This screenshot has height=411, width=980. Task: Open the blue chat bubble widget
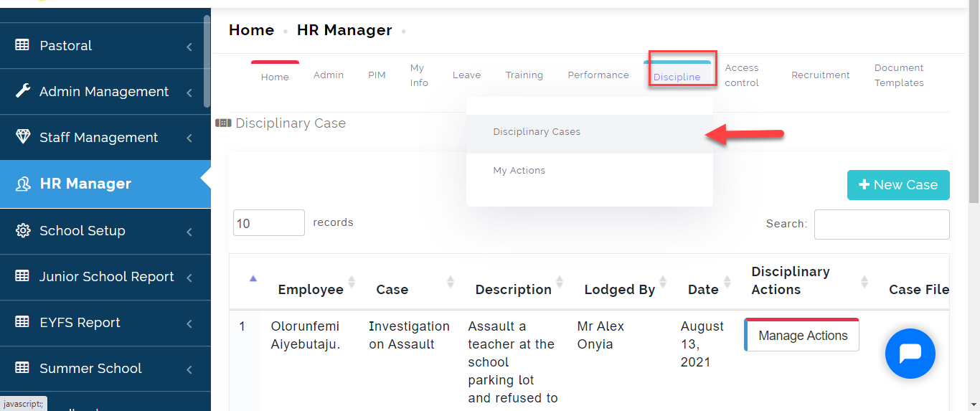coord(910,354)
